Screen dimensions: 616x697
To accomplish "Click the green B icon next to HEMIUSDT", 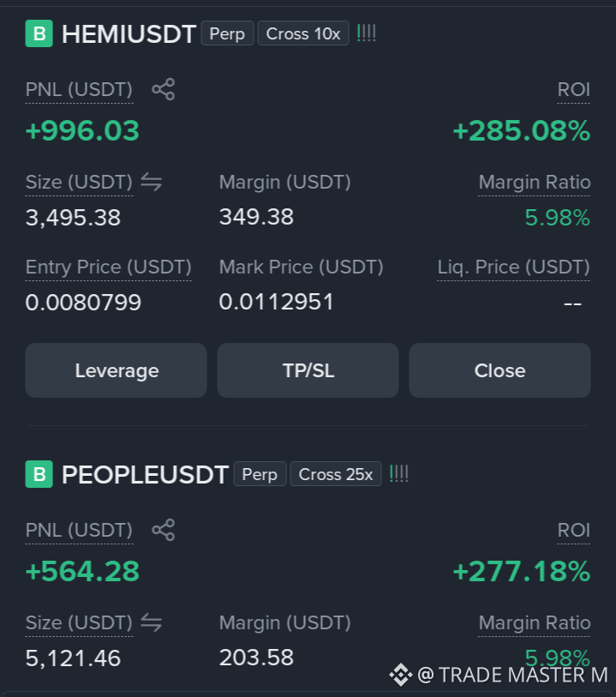I will 39,33.
